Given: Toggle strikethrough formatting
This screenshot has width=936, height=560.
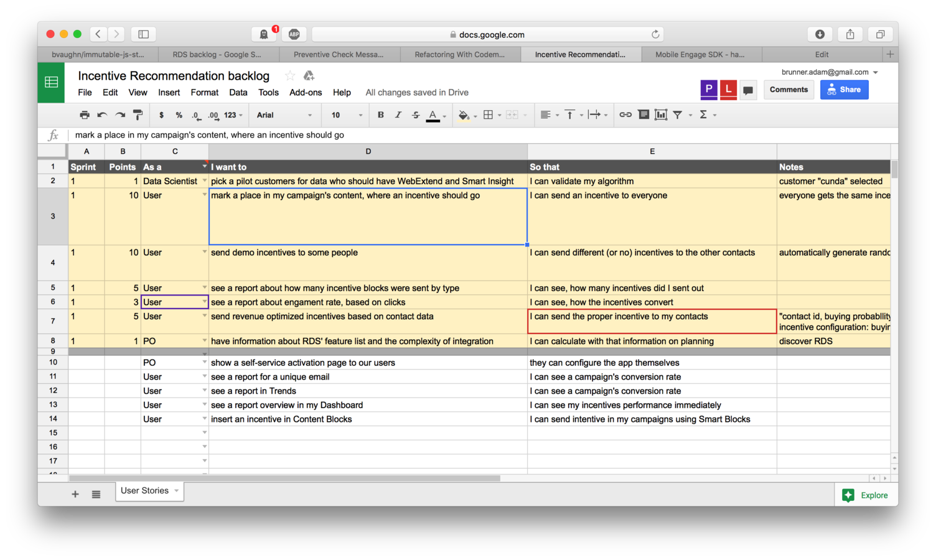Looking at the screenshot, I should pyautogui.click(x=416, y=115).
